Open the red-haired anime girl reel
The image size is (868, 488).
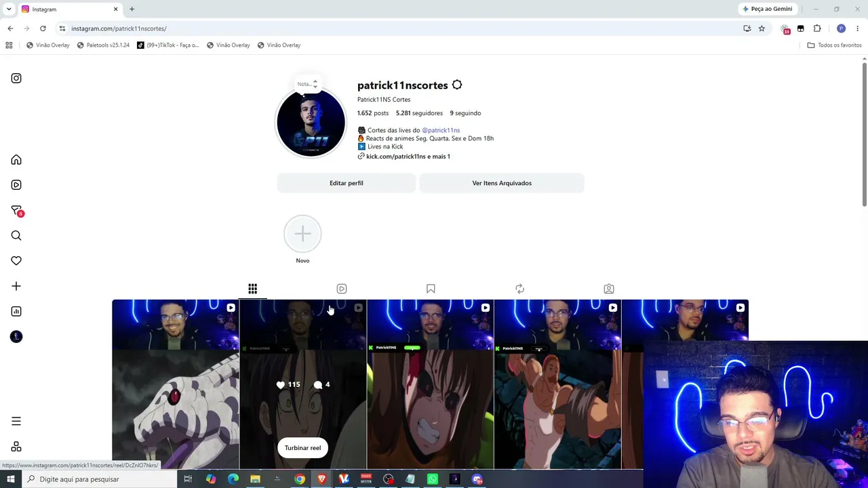click(431, 384)
